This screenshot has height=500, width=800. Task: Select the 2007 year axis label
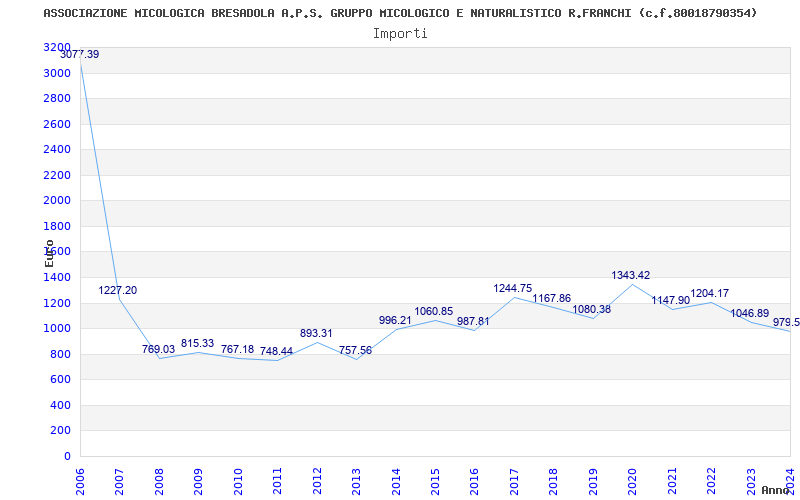(x=119, y=481)
